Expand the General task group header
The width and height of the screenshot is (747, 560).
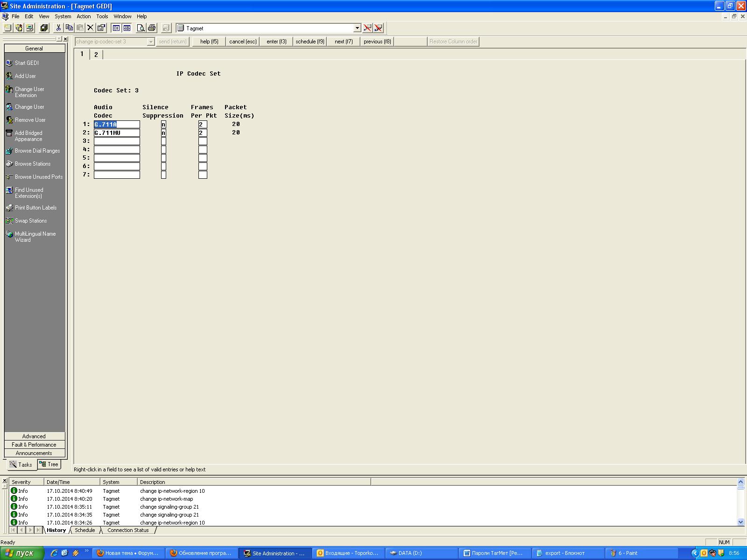(x=35, y=49)
